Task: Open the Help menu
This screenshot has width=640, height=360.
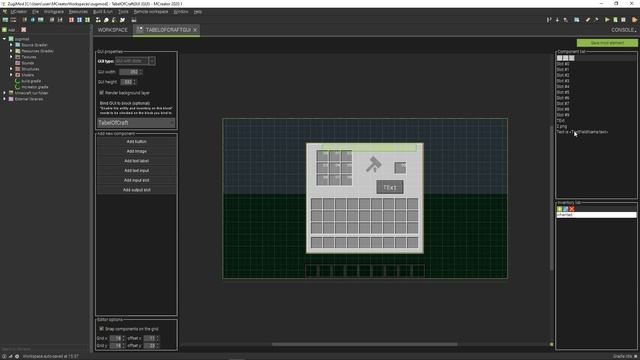Action: click(198, 12)
